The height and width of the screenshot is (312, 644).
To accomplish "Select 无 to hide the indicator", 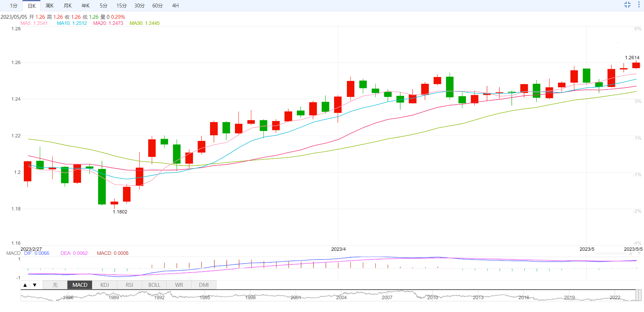I will 55,285.
